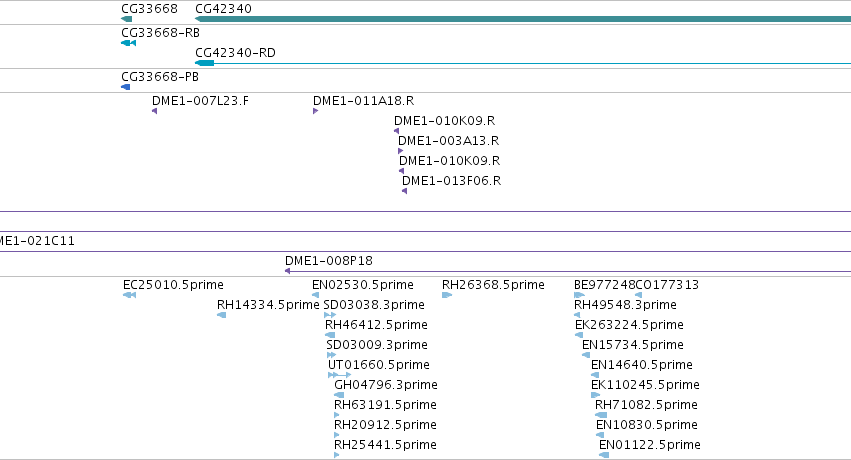Select the EN01122.5prime arrow glyph
The width and height of the screenshot is (851, 460).
click(604, 456)
